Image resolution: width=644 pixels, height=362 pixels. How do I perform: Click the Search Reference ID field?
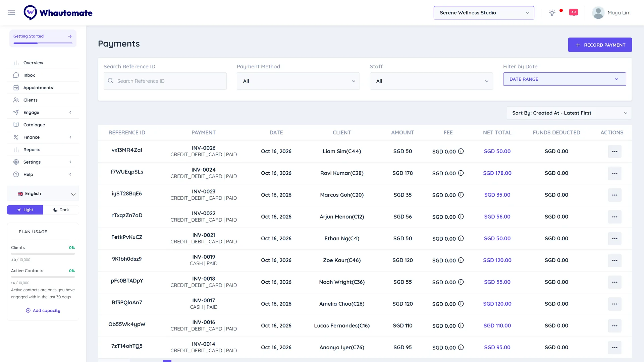coord(165,81)
